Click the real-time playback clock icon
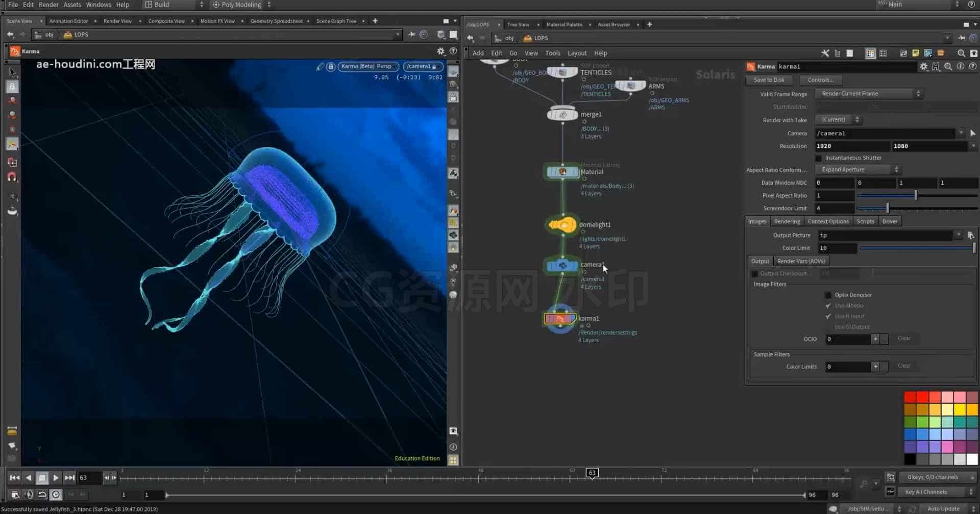 click(56, 494)
